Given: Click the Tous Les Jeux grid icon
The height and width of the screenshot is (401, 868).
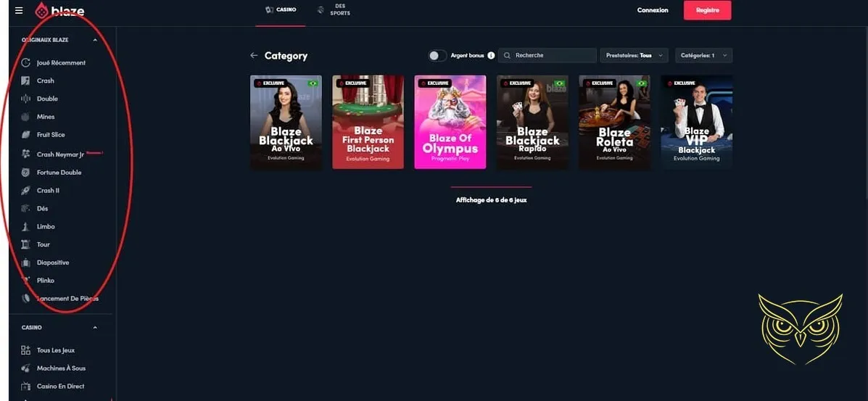Looking at the screenshot, I should click(25, 350).
